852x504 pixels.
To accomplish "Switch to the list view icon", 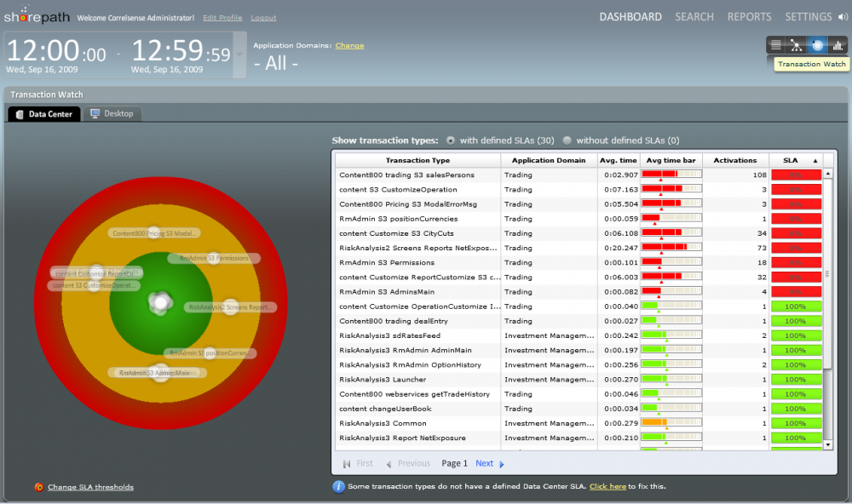I will pos(776,45).
